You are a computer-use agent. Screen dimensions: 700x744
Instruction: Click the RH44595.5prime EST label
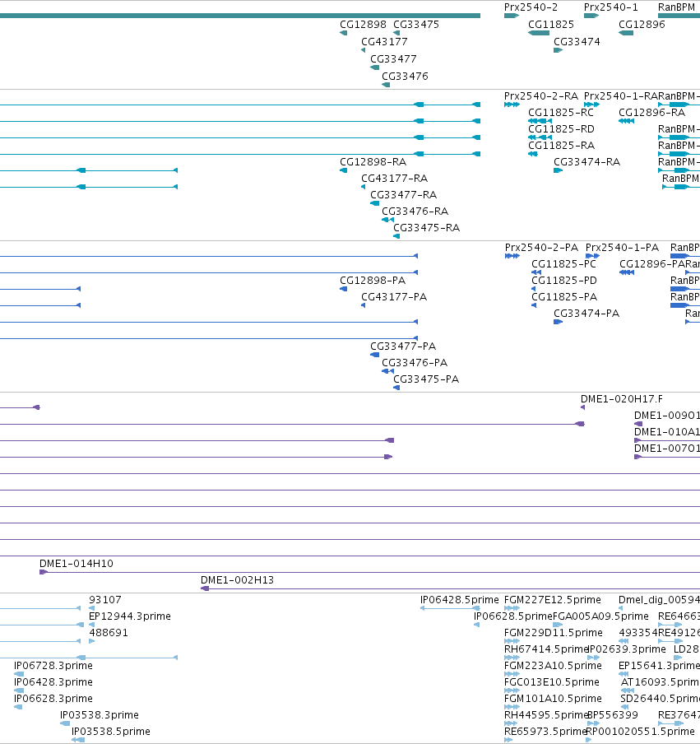point(546,715)
